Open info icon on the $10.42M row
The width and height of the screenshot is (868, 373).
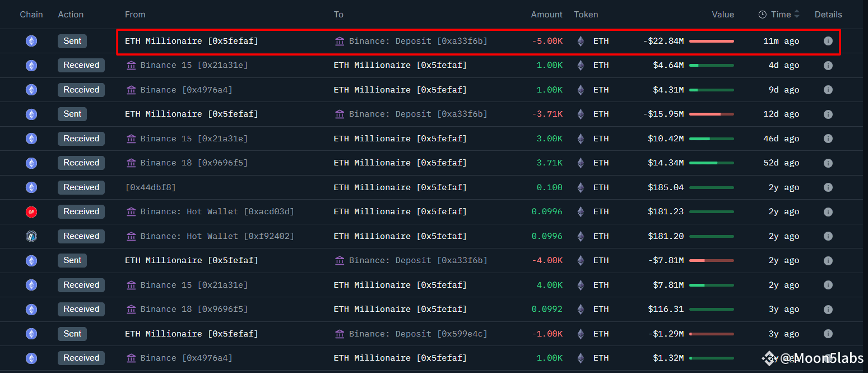coord(828,139)
